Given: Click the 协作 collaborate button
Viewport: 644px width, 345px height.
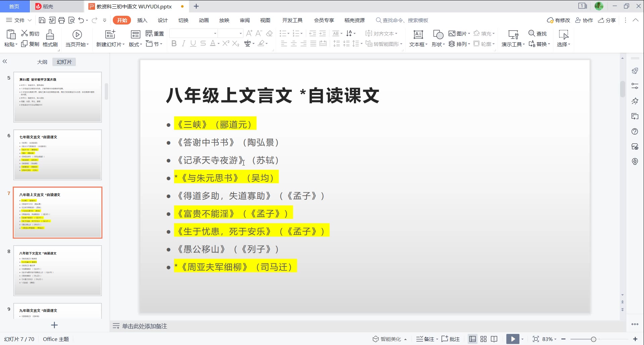Looking at the screenshot, I should tap(584, 20).
